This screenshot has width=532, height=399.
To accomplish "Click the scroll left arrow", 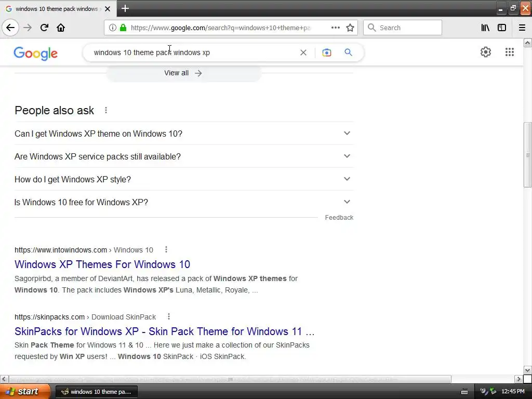I will click(4, 379).
